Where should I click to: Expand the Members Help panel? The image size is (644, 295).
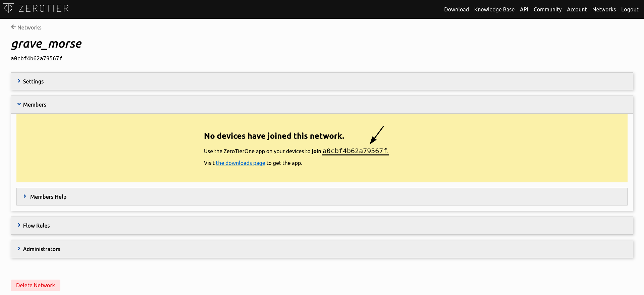coord(322,197)
